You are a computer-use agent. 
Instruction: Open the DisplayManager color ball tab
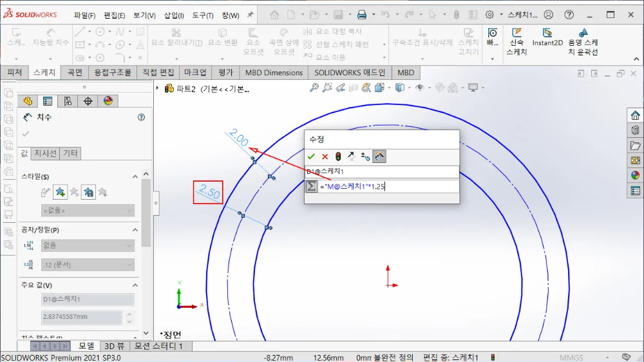tap(108, 101)
